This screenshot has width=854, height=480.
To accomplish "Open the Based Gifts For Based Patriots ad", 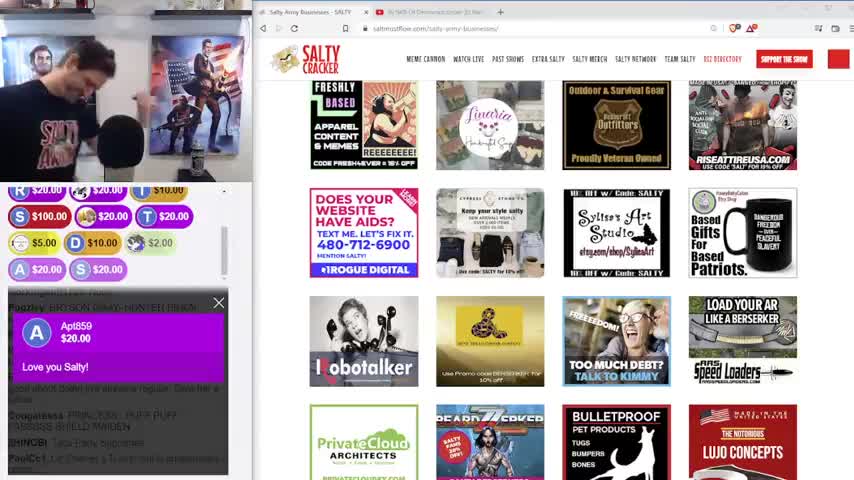I will (742, 233).
